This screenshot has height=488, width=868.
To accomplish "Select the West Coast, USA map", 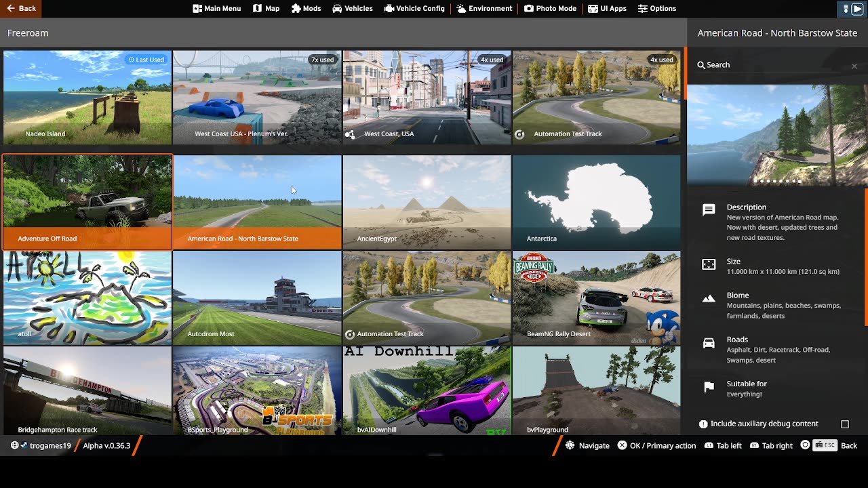I will [x=427, y=97].
